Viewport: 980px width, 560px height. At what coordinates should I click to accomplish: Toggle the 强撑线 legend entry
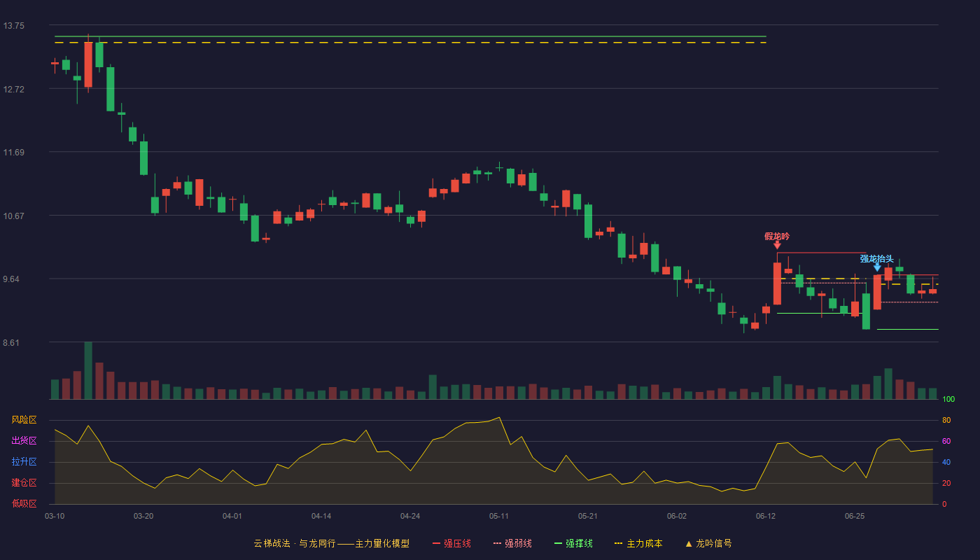pyautogui.click(x=573, y=543)
